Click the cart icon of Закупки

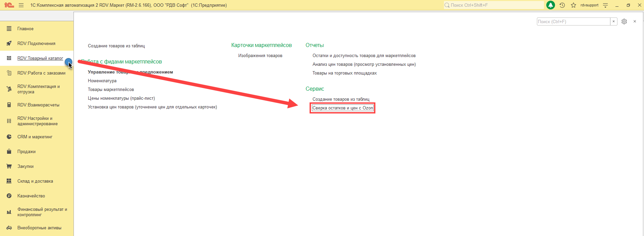click(9, 166)
